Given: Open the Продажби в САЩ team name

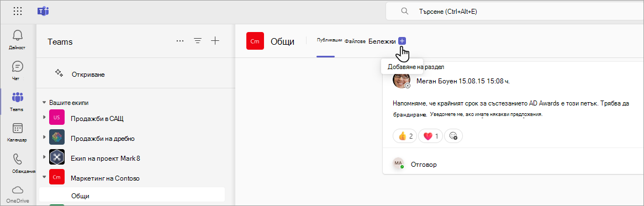Looking at the screenshot, I should (97, 119).
